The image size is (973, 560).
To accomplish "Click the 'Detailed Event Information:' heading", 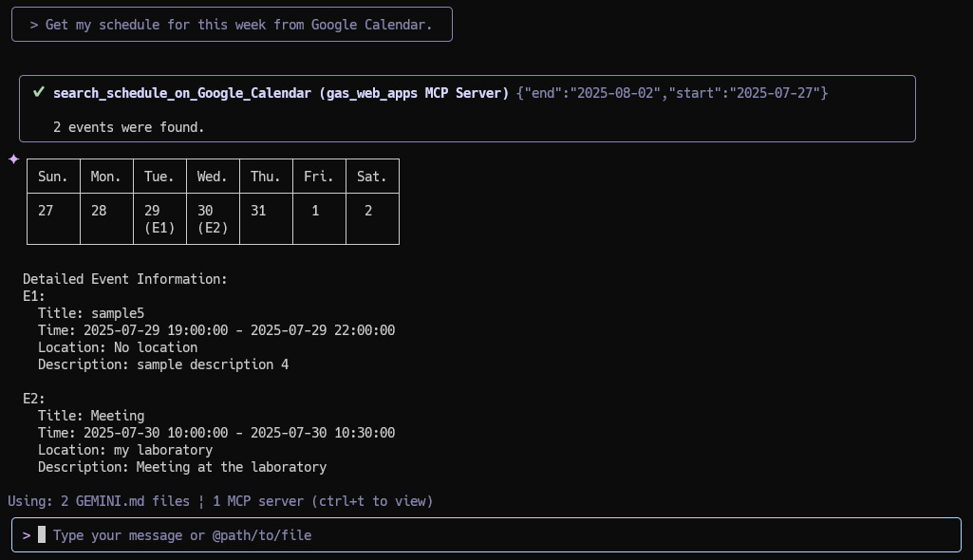I will pyautogui.click(x=125, y=279).
